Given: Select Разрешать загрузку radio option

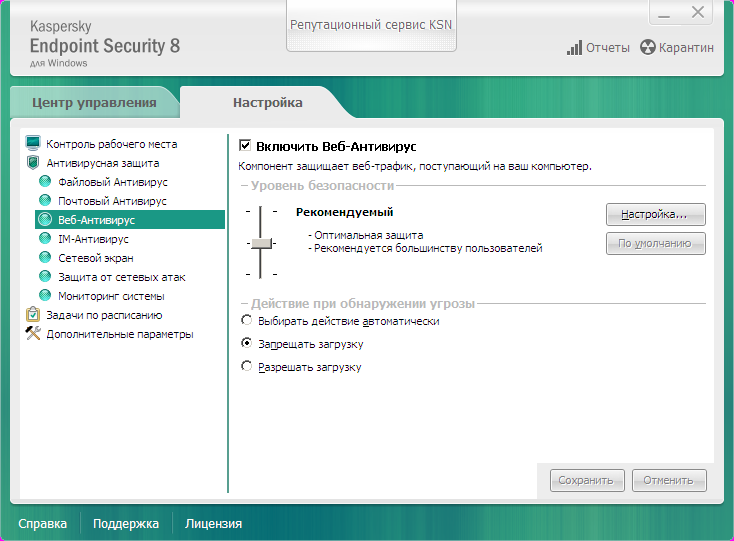Looking at the screenshot, I should coord(246,366).
